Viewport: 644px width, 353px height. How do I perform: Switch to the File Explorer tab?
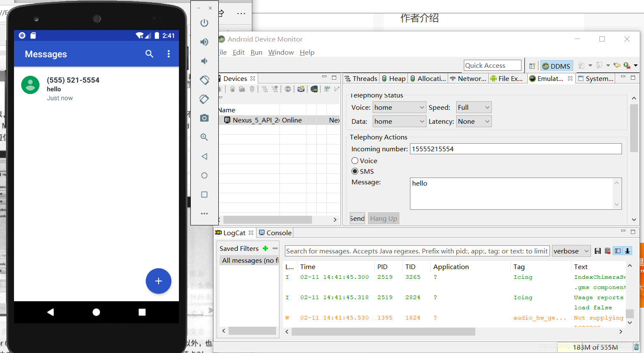point(507,78)
